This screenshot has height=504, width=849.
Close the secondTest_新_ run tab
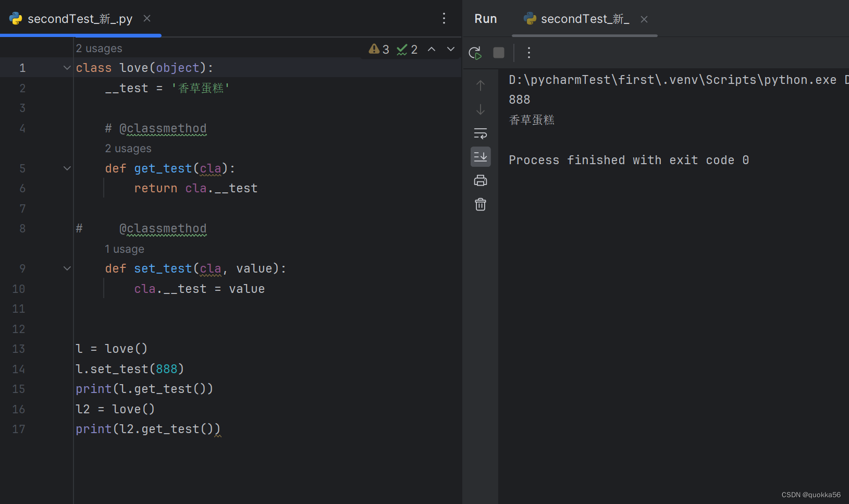coord(644,19)
